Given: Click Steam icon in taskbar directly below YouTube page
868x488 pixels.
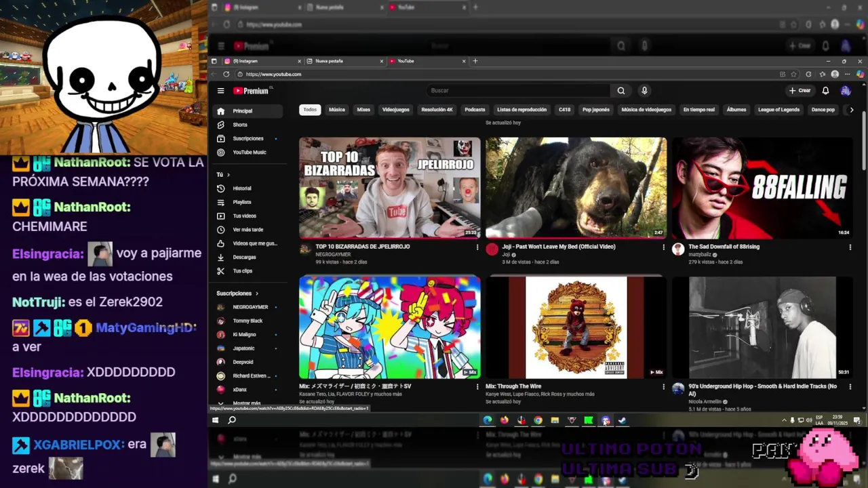Looking at the screenshot, I should coord(622,420).
